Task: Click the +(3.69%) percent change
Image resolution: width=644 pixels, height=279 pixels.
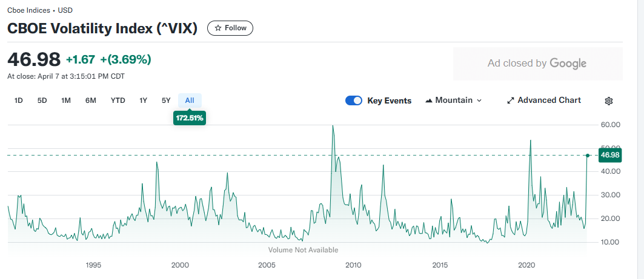Action: click(125, 59)
